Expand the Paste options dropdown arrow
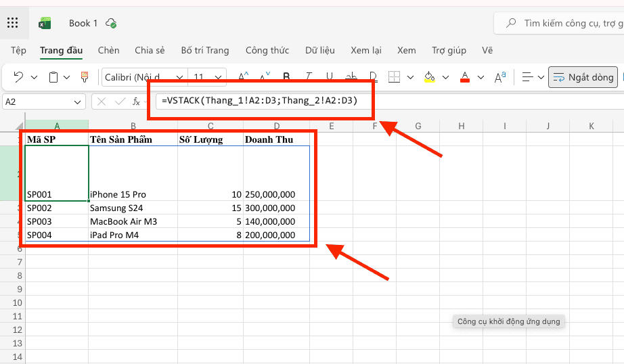Screen dimensions: 624x364 67,77
